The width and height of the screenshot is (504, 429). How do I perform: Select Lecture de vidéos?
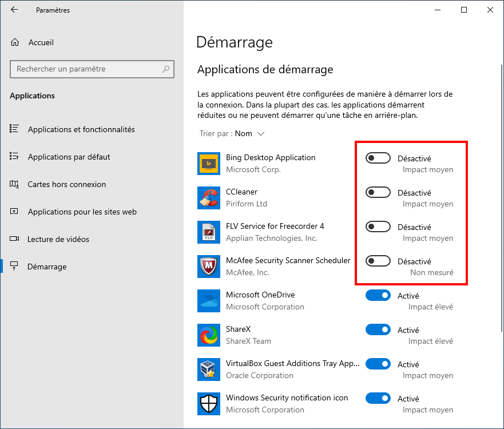pos(58,239)
